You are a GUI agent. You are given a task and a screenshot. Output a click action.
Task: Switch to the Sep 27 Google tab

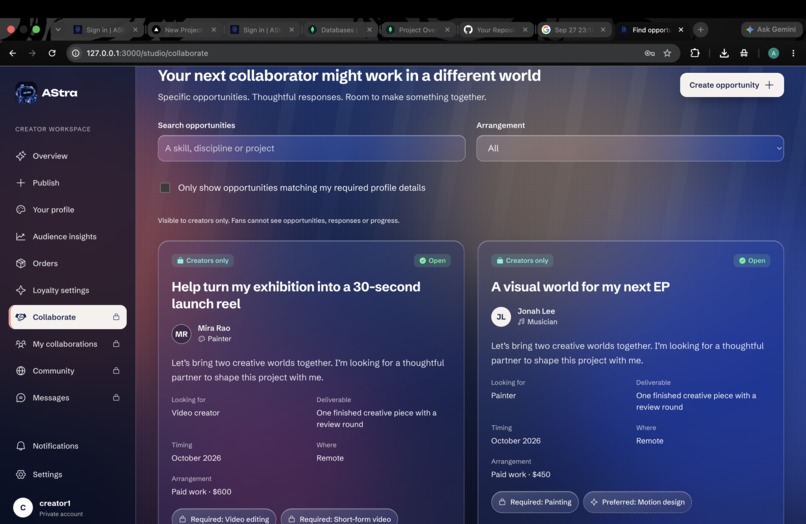pyautogui.click(x=573, y=30)
